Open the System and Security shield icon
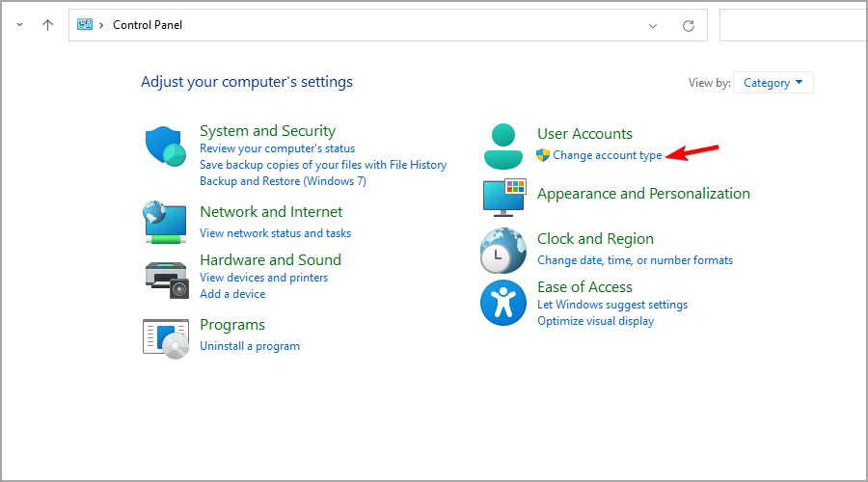 pos(166,147)
